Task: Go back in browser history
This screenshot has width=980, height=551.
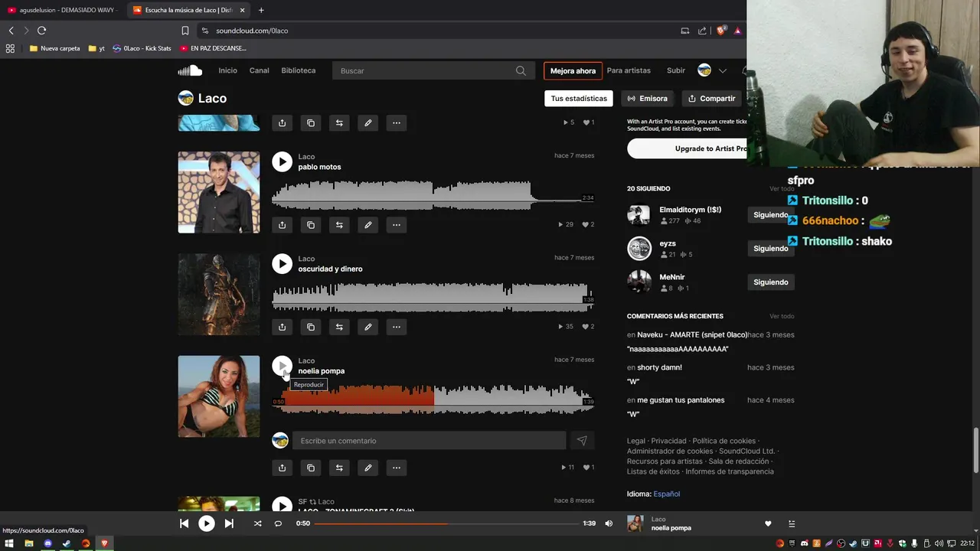Action: (x=11, y=31)
